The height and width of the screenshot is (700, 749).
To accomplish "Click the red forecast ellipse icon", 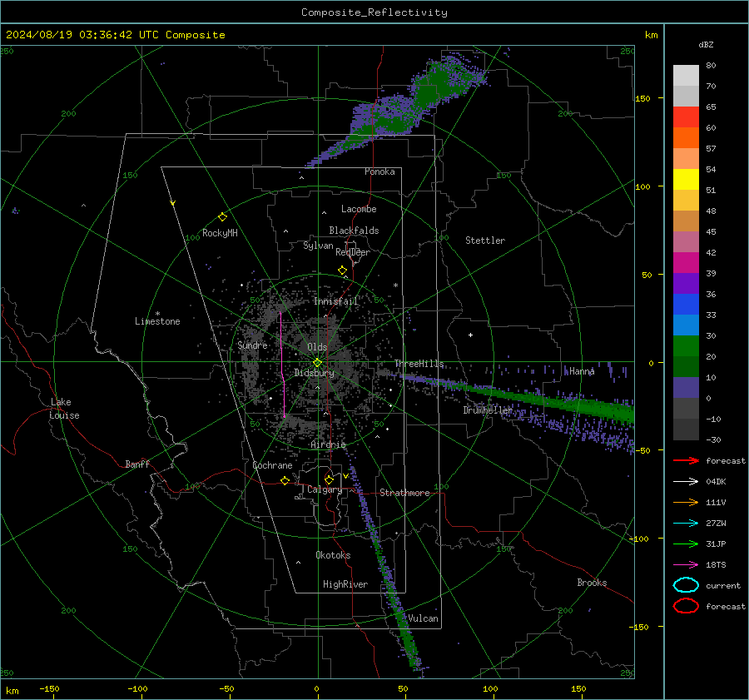I will pos(686,606).
